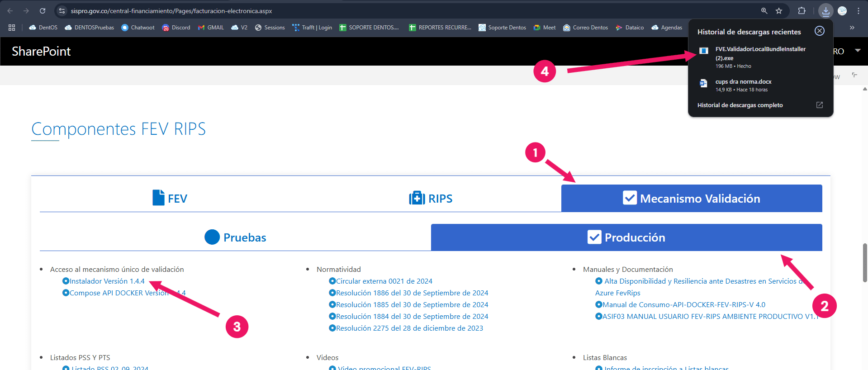Open the DentOS bookmark
The width and height of the screenshot is (868, 370).
coord(43,28)
